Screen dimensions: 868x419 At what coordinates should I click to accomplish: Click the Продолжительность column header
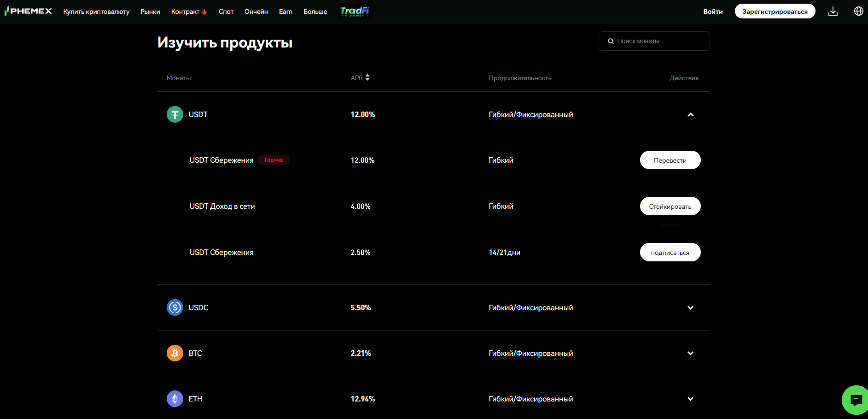pyautogui.click(x=520, y=78)
